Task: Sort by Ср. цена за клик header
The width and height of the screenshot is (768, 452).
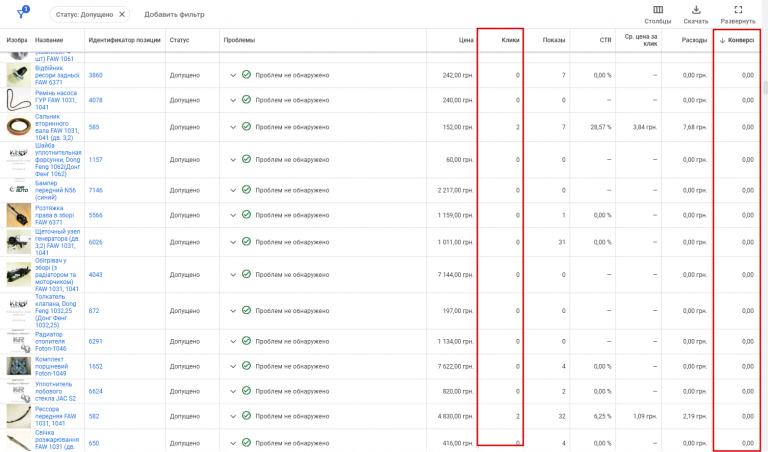Action: 641,40
